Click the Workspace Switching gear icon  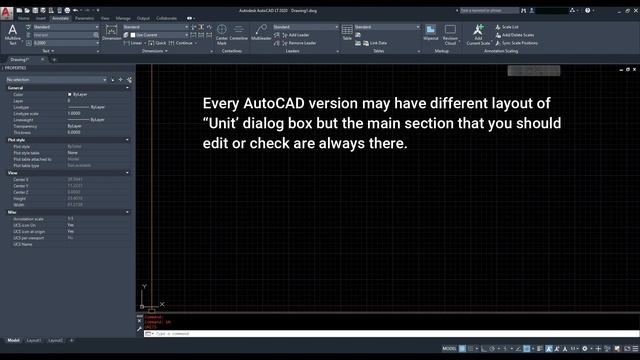[x=585, y=349]
